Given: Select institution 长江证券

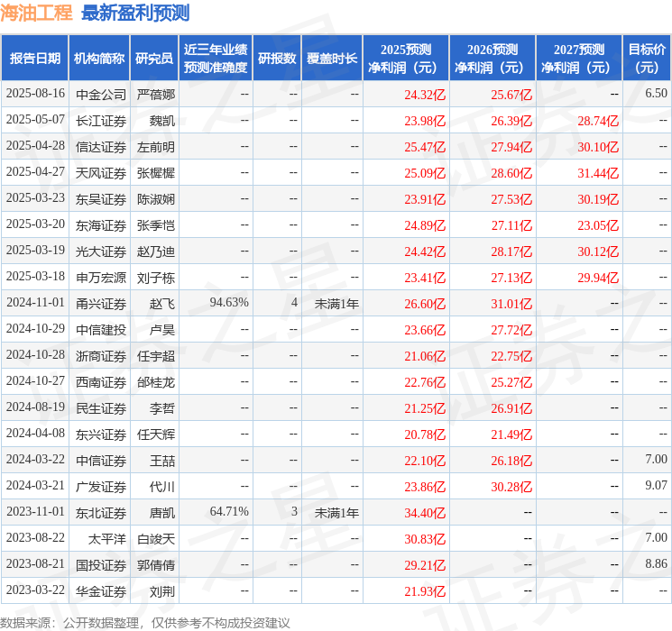Looking at the screenshot, I should click(x=101, y=121).
